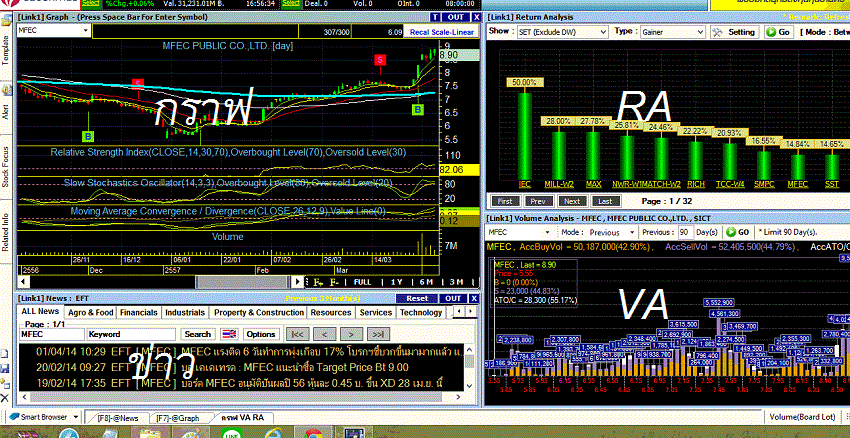Screen dimensions: 850x438
Task: Set chart range to 3M
Action: [x=456, y=282]
